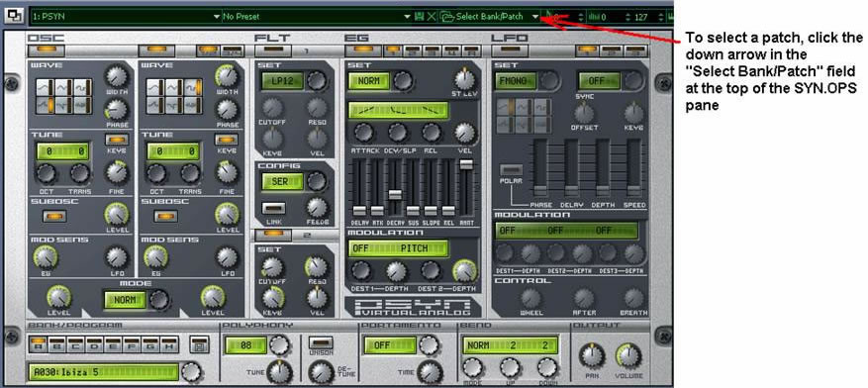Open the folder icon beside Select Bank/Patch
Screen dimensions: 868x388
click(x=446, y=17)
